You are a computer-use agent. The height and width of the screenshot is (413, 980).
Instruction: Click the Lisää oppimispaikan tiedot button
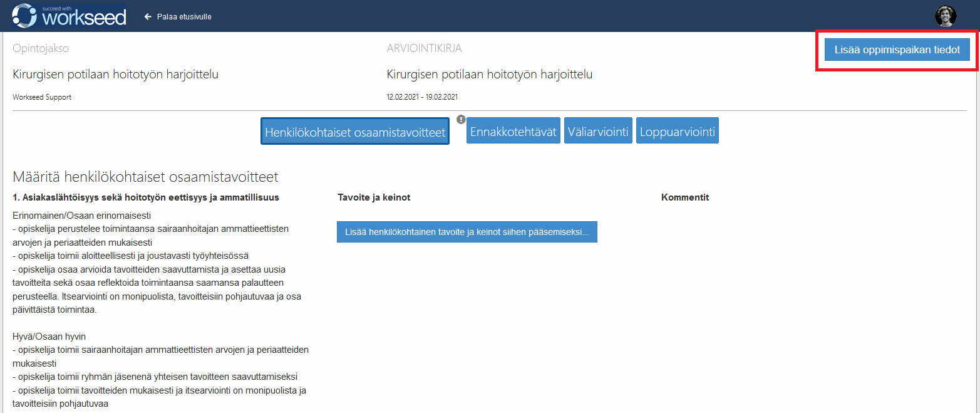coord(896,49)
